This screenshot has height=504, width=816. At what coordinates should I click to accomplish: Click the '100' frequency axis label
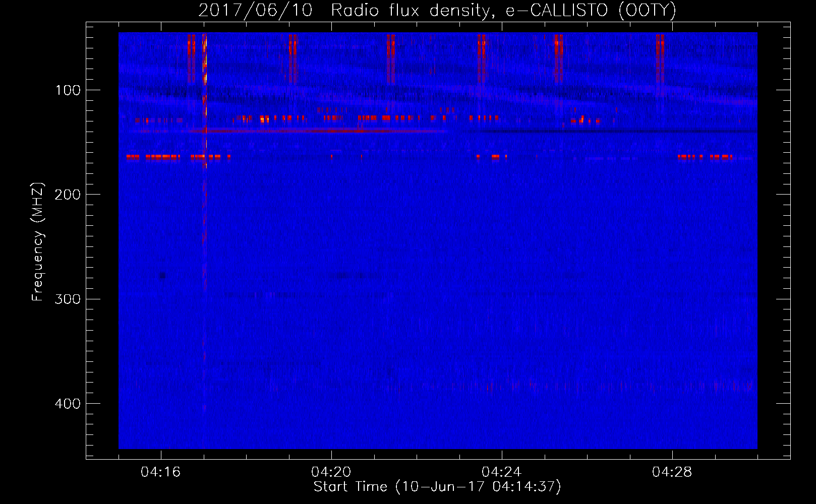pos(68,90)
